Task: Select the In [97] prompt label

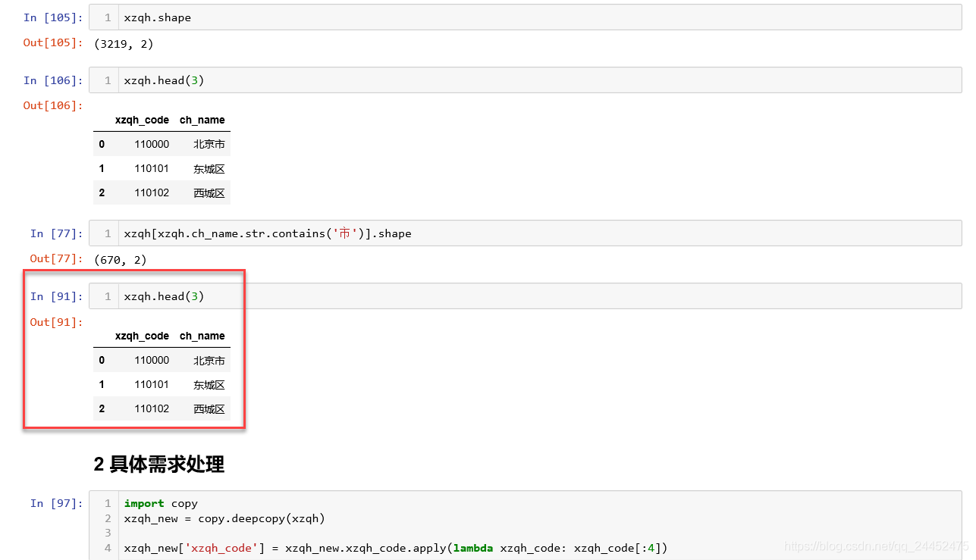Action: pyautogui.click(x=57, y=503)
